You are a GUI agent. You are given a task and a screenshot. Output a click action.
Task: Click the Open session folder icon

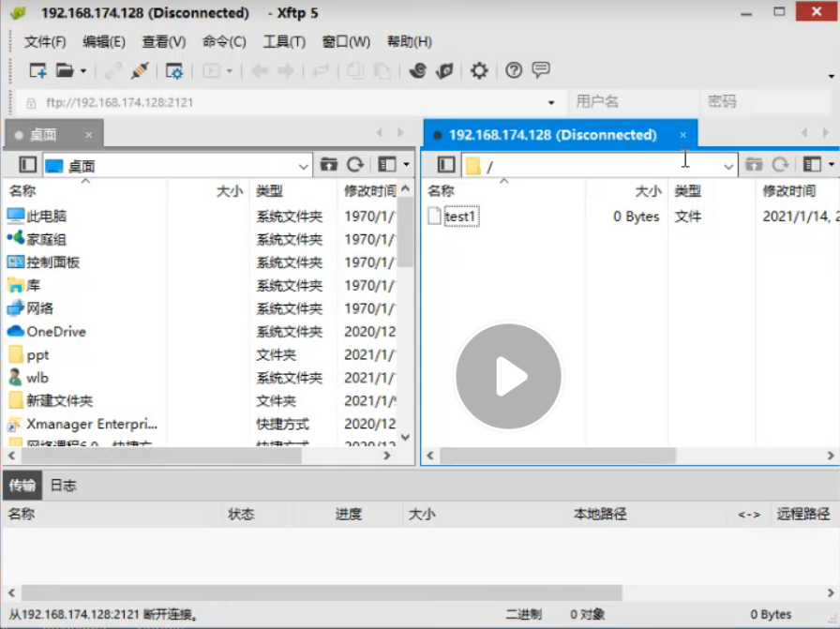65,70
